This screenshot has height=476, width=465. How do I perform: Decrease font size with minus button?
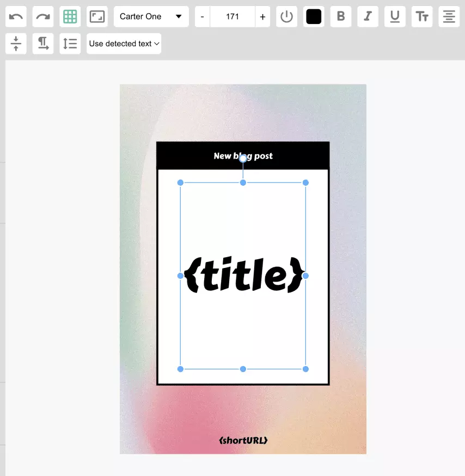click(x=202, y=16)
